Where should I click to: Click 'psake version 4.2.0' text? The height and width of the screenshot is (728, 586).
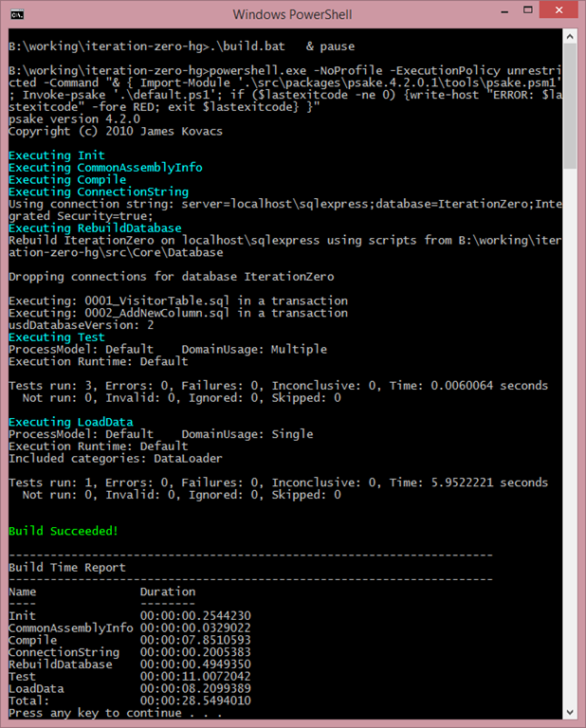pos(74,118)
